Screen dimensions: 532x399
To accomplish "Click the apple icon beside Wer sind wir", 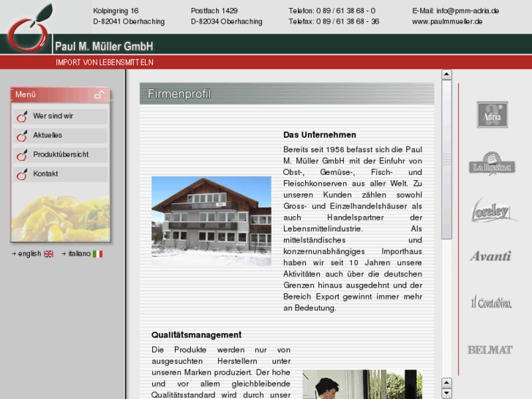I will click(x=22, y=116).
